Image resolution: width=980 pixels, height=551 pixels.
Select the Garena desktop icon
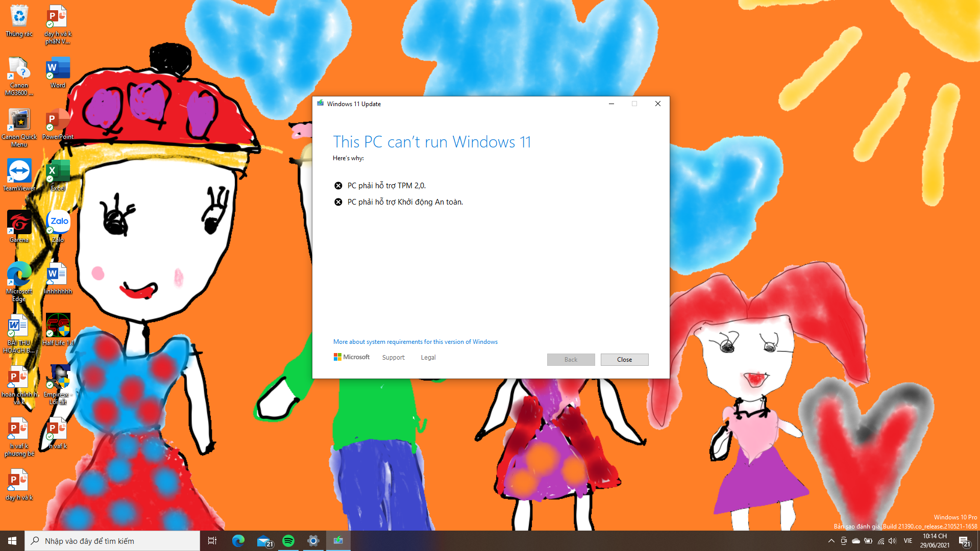(x=19, y=227)
